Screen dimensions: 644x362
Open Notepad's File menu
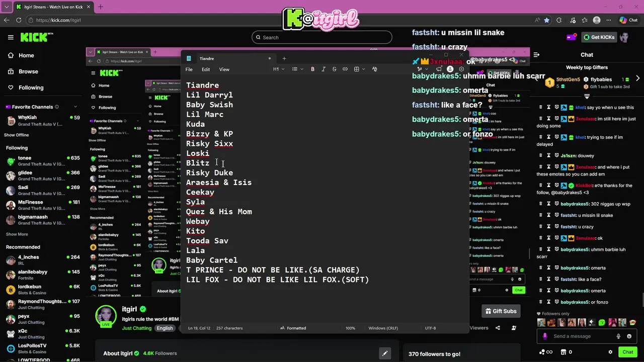(189, 69)
